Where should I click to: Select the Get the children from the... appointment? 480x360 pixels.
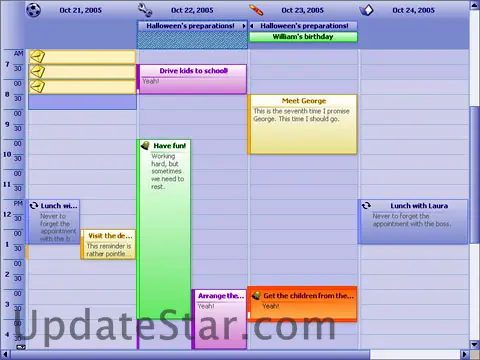click(303, 304)
